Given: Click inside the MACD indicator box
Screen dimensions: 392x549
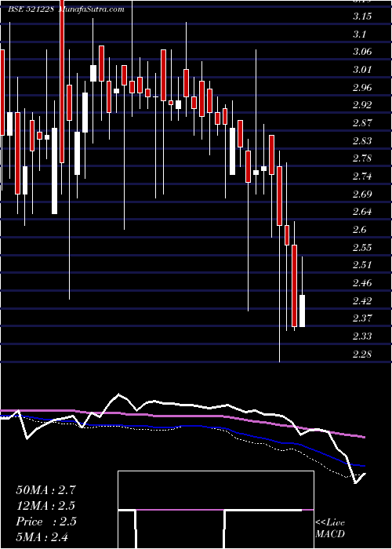Looking at the screenshot, I should [216, 510].
